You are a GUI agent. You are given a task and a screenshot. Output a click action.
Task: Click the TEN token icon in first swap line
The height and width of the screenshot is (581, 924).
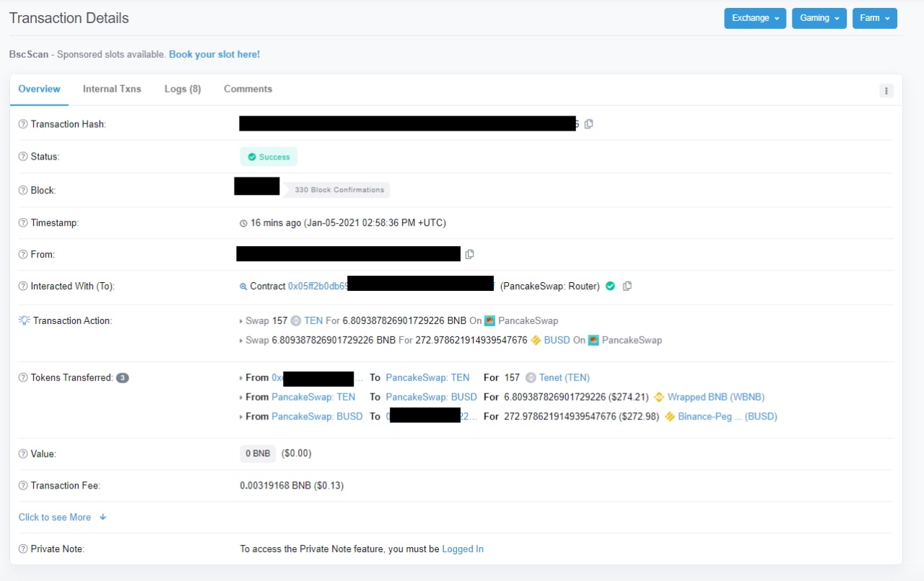[x=296, y=320]
